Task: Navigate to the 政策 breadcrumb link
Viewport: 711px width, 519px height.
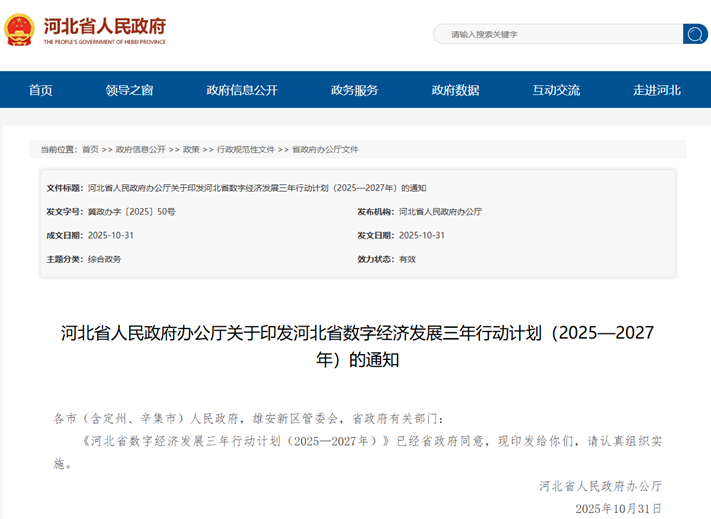Action: [191, 149]
